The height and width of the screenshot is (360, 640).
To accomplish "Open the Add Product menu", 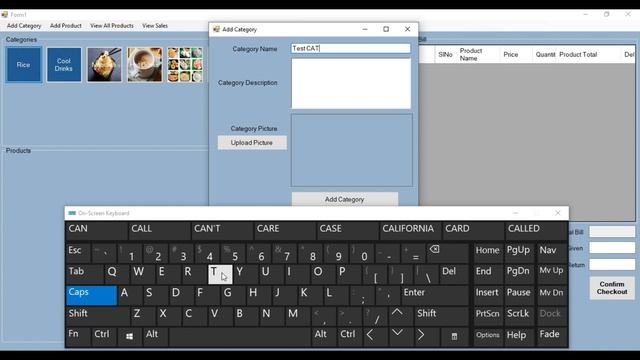I will (x=66, y=26).
